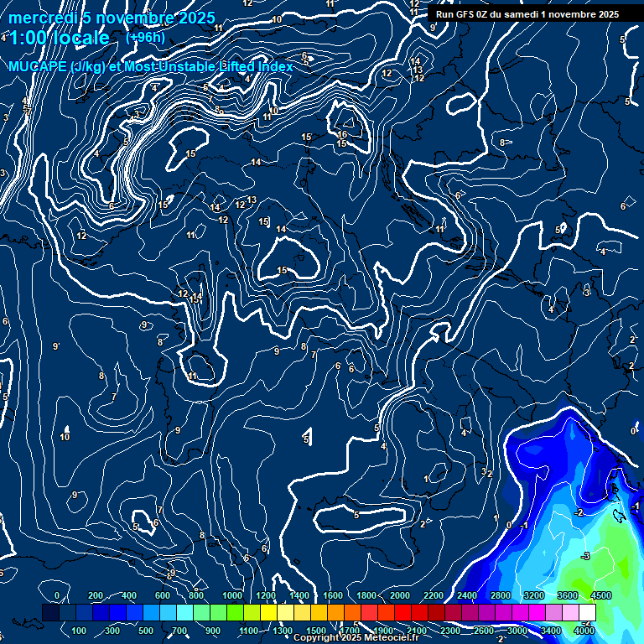Click legend label "200"
This screenshot has height=644, width=644.
tap(96, 595)
